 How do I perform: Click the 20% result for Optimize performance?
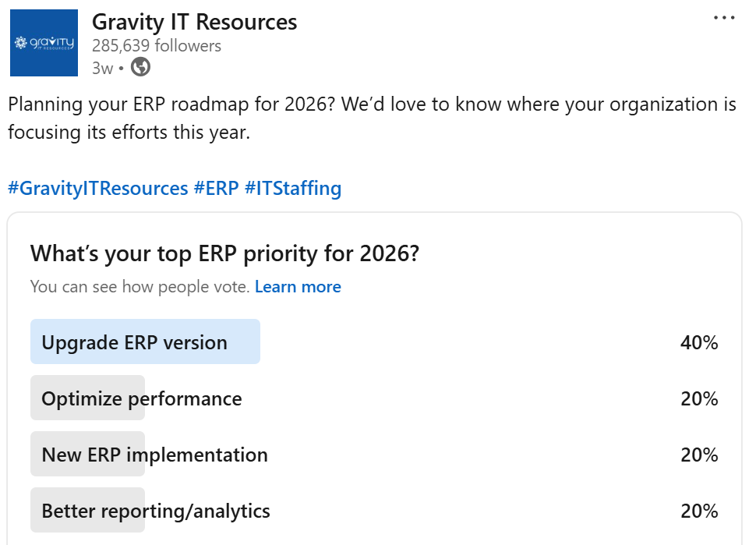coord(698,398)
